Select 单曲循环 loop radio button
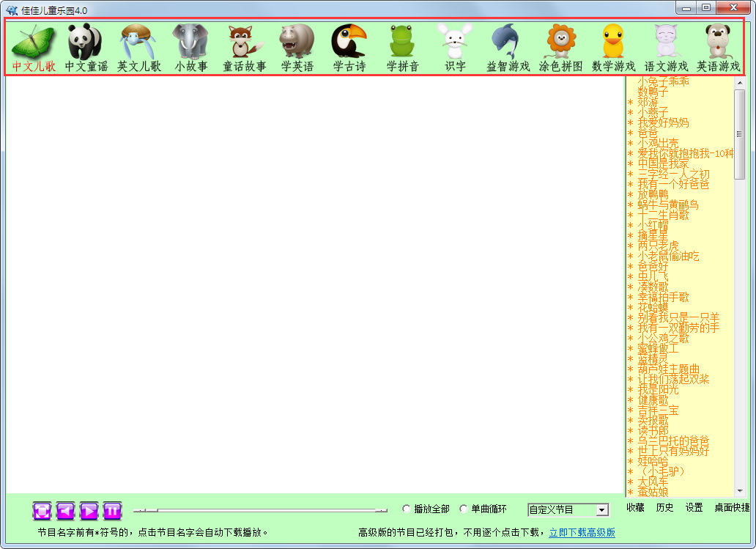This screenshot has width=756, height=549. (464, 509)
